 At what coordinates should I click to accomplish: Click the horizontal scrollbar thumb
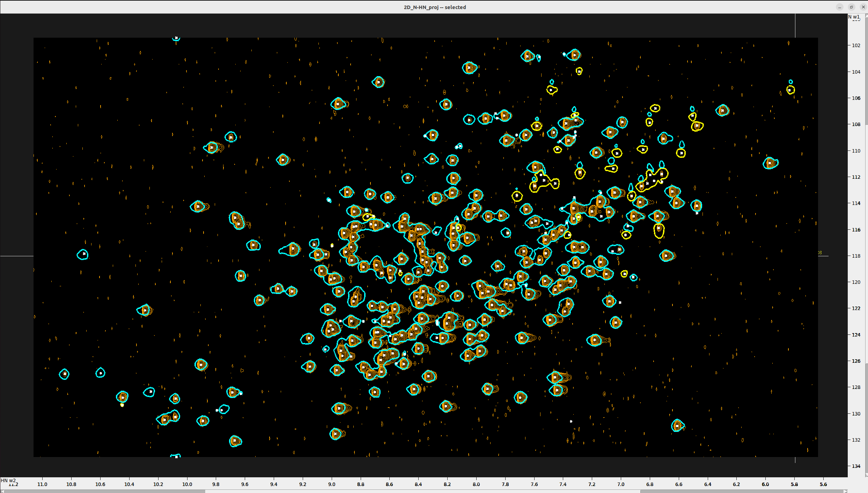[422, 491]
